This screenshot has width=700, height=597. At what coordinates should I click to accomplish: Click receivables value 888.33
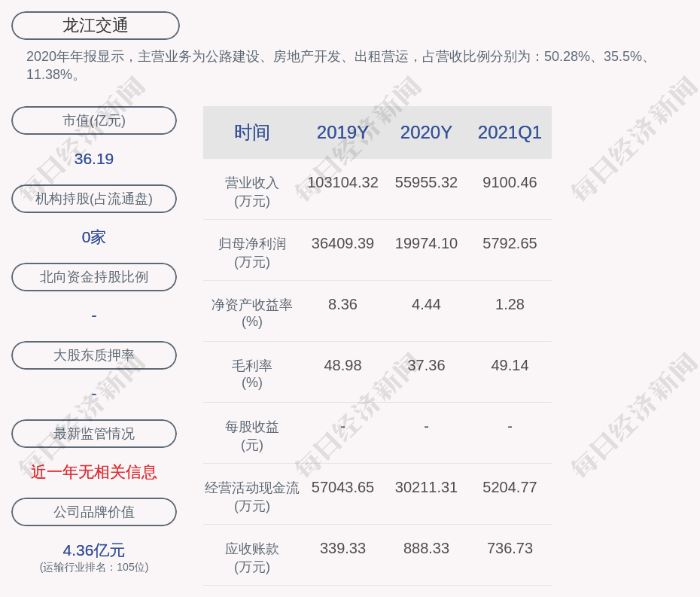pyautogui.click(x=426, y=548)
